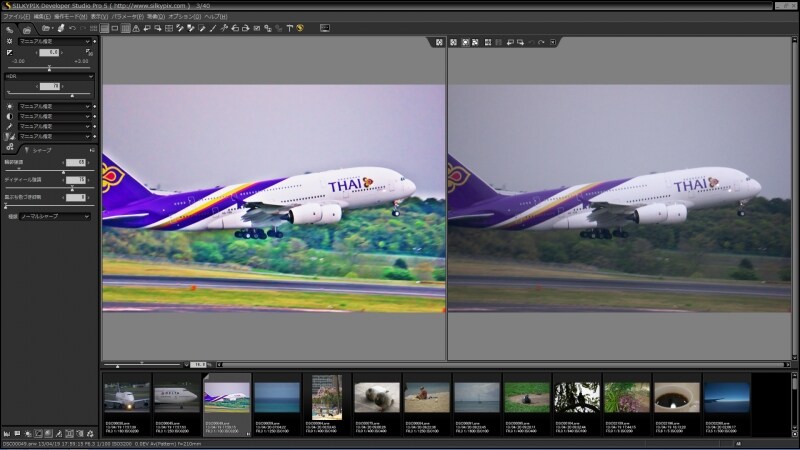Click the exposure sun-gear icon

click(x=9, y=41)
